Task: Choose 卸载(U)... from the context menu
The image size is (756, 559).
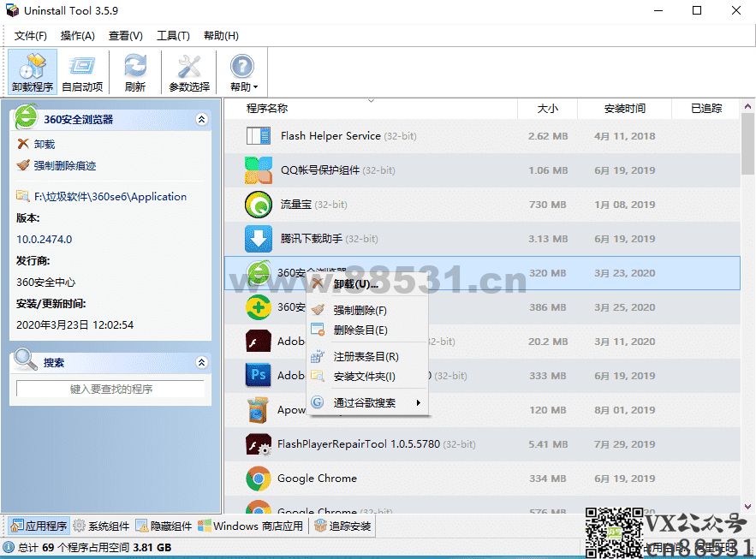Action: point(368,284)
